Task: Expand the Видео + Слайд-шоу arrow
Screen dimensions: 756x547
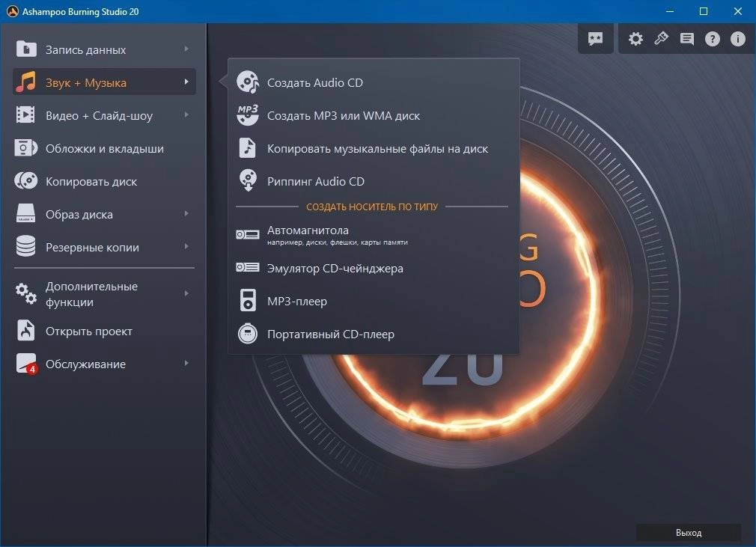Action: pos(186,114)
